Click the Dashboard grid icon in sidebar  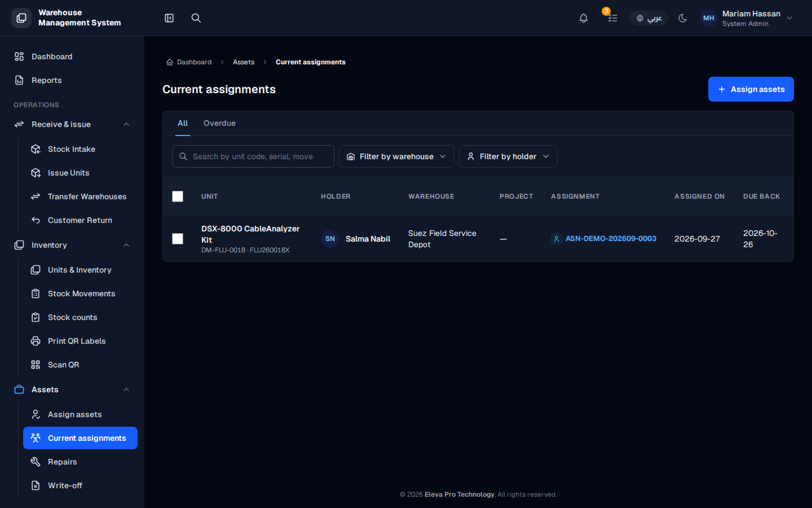[19, 56]
